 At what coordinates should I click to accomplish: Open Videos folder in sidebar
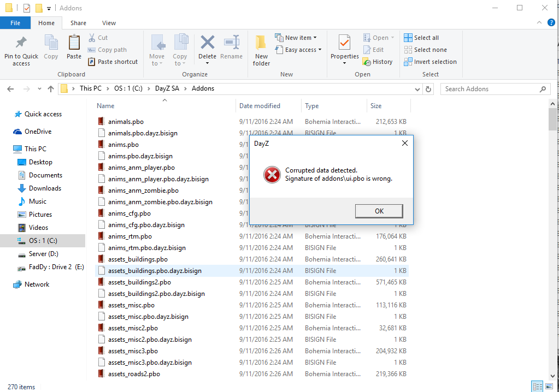click(33, 228)
